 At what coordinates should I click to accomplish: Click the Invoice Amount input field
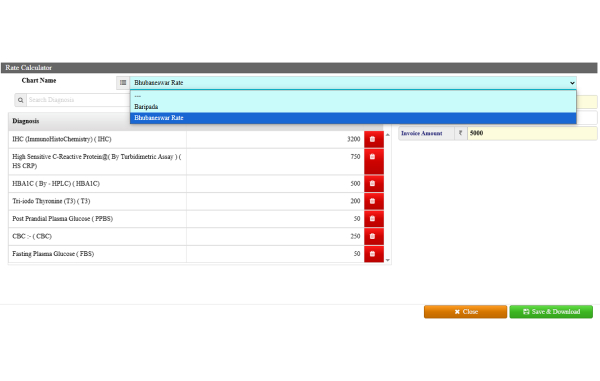[x=532, y=133]
